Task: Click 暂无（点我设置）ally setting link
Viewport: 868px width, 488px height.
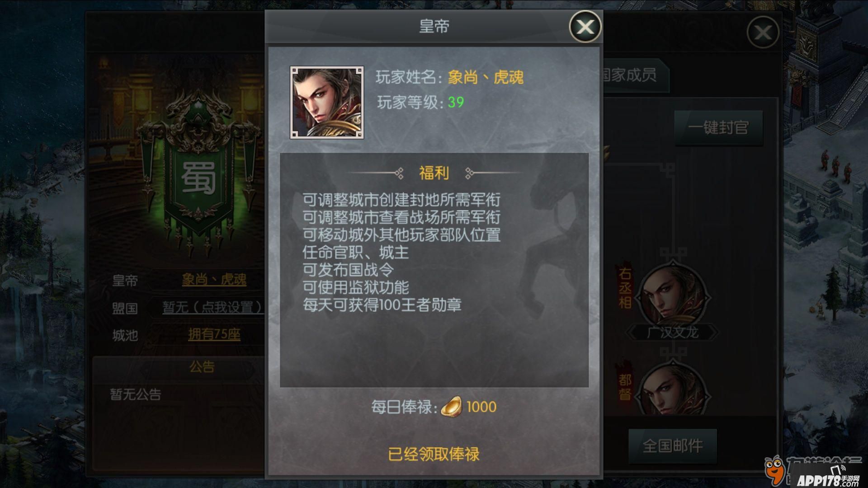Action: coord(212,308)
